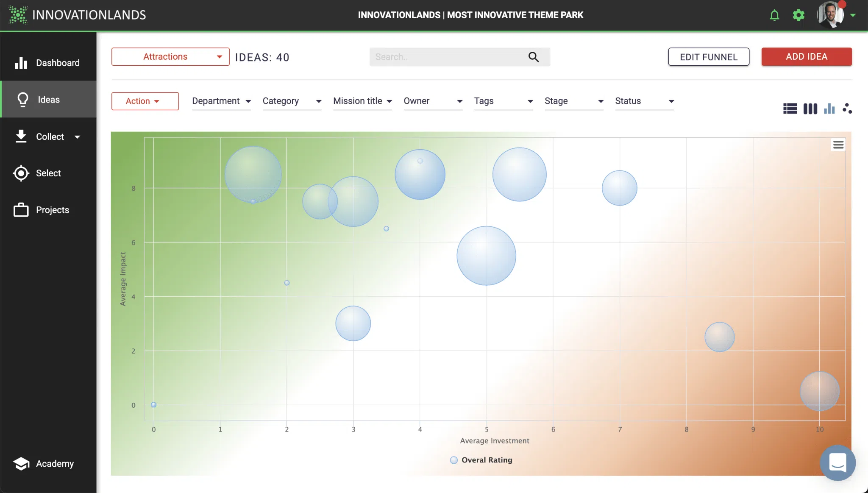Click the EDIT FUNNEL button

709,57
